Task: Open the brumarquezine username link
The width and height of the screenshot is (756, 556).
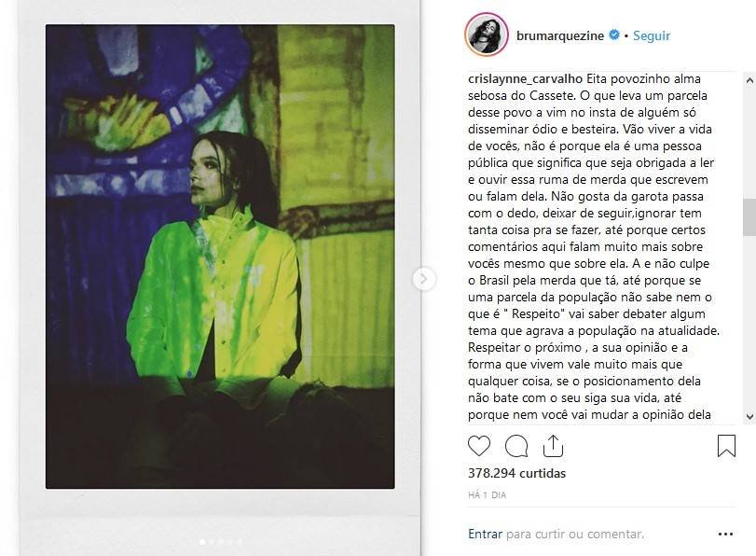Action: pyautogui.click(x=559, y=35)
